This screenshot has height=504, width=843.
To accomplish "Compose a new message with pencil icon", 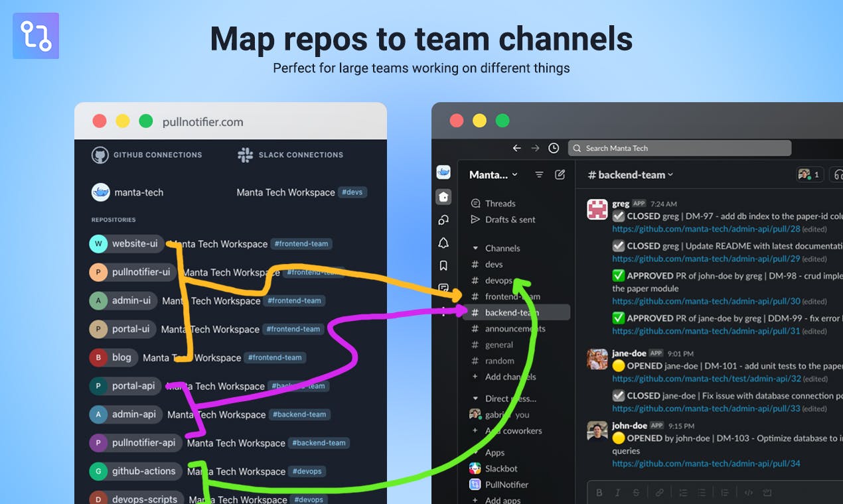I will pos(560,174).
